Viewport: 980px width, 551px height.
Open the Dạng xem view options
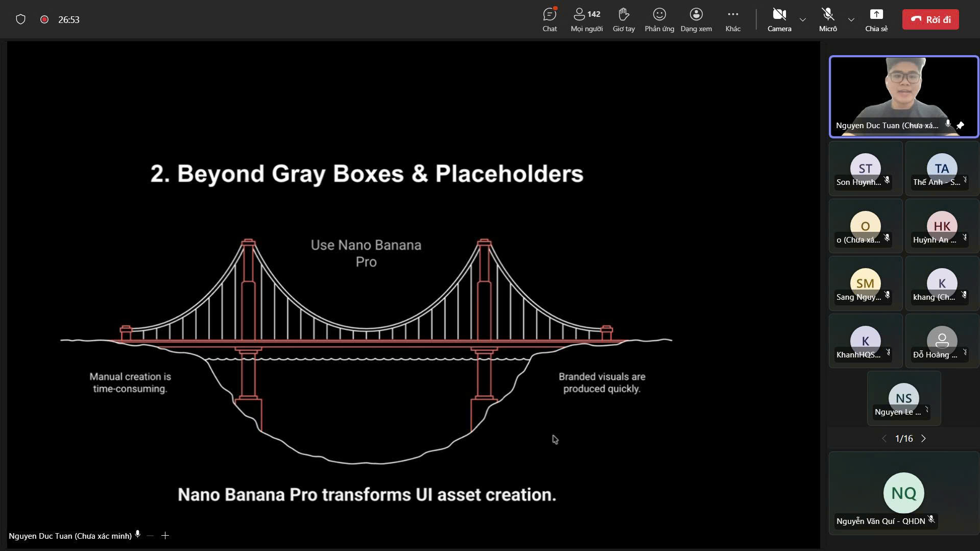(x=696, y=19)
